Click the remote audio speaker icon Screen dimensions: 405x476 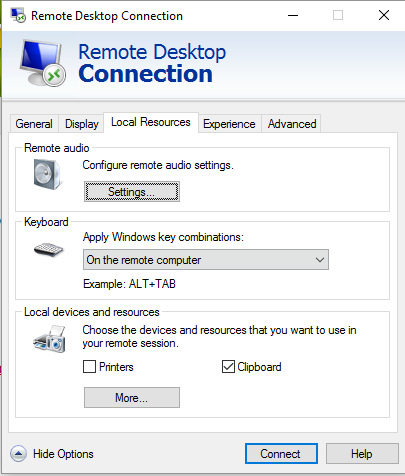48,174
